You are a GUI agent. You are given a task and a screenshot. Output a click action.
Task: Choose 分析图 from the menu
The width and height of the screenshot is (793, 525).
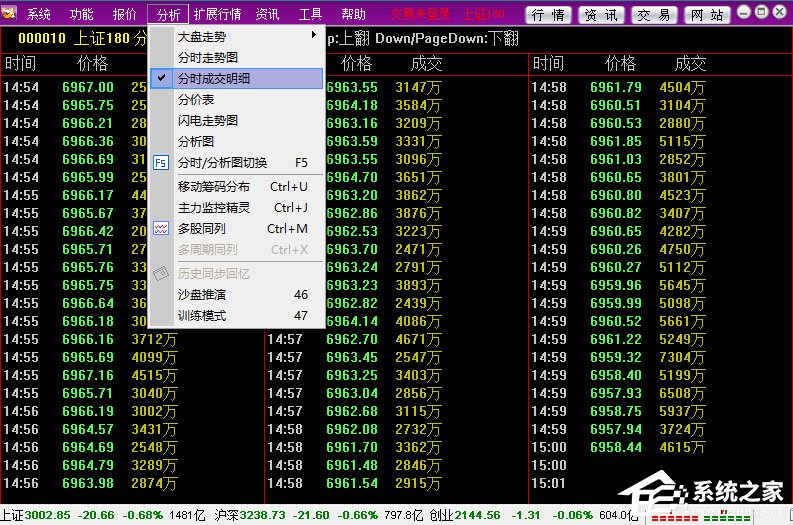pyautogui.click(x=237, y=142)
